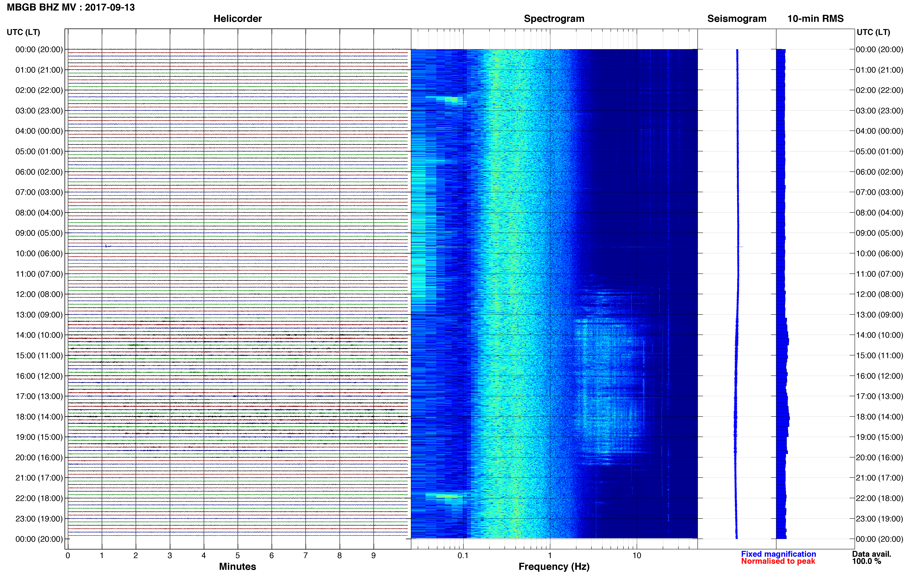Click minute tick label '5' on helicorder axis
This screenshot has width=924, height=578.
coord(238,555)
